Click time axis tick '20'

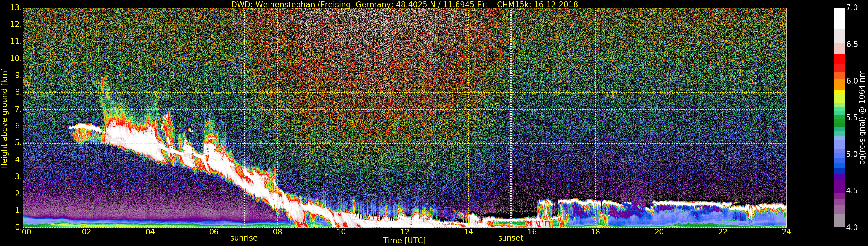tap(659, 232)
